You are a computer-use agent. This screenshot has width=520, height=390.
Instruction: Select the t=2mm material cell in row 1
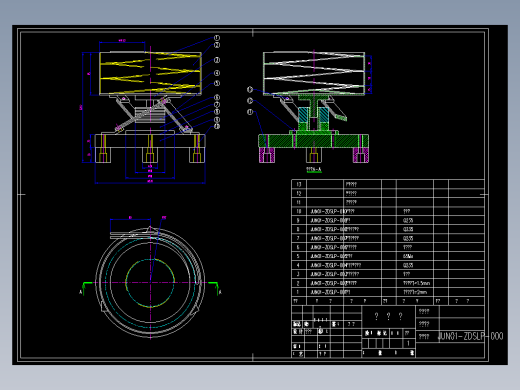[415, 292]
